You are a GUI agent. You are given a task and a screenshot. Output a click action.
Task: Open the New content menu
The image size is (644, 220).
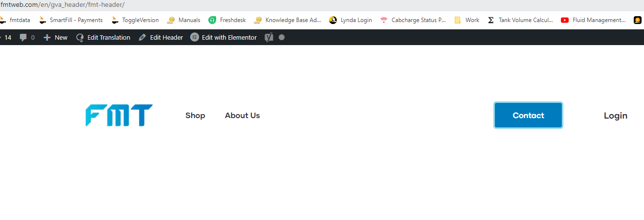(x=55, y=37)
